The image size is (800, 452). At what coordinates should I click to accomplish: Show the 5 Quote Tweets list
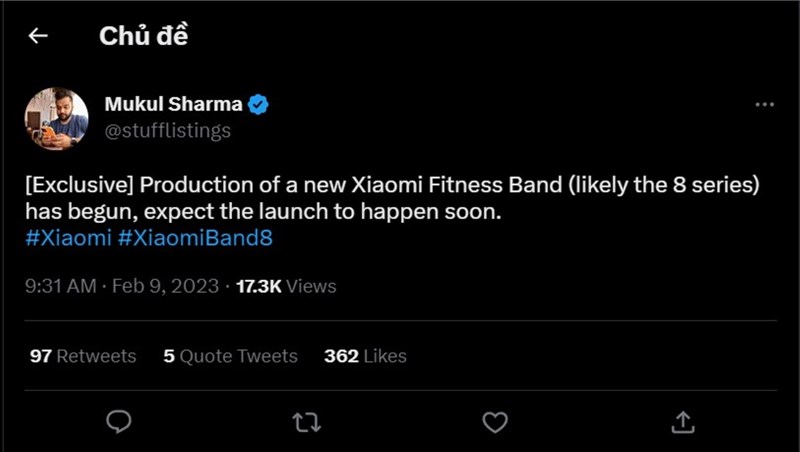(x=231, y=356)
